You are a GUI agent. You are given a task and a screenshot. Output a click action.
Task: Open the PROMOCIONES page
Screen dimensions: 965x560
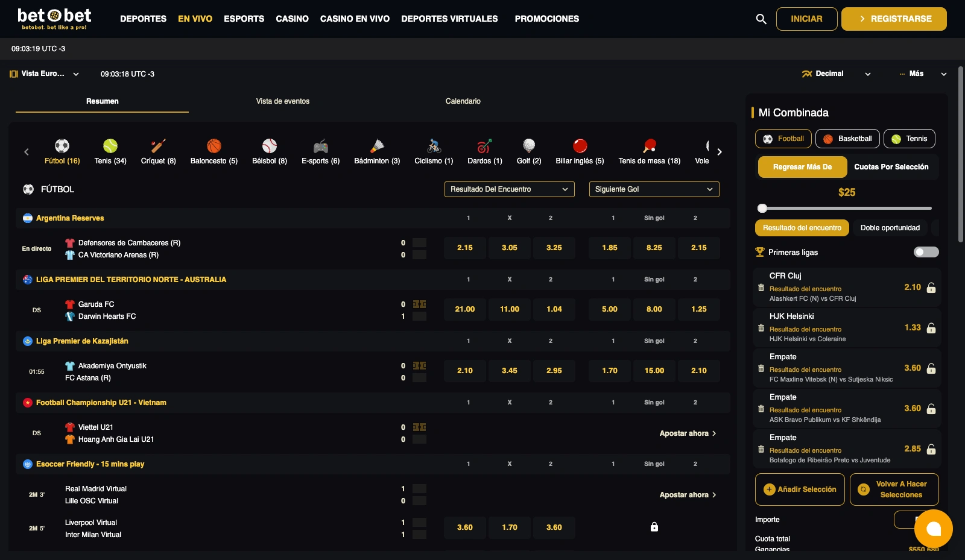tap(547, 19)
